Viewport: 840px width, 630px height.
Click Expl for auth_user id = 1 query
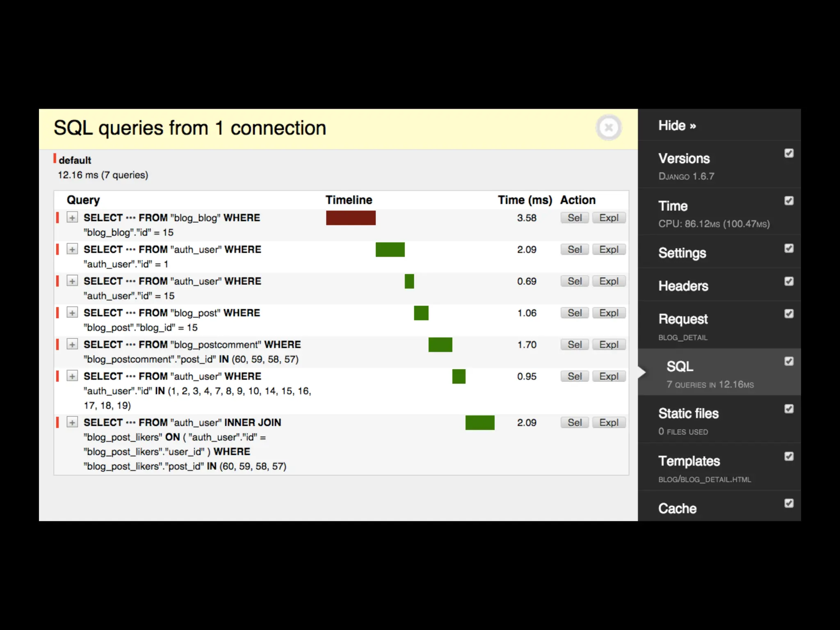pos(609,249)
